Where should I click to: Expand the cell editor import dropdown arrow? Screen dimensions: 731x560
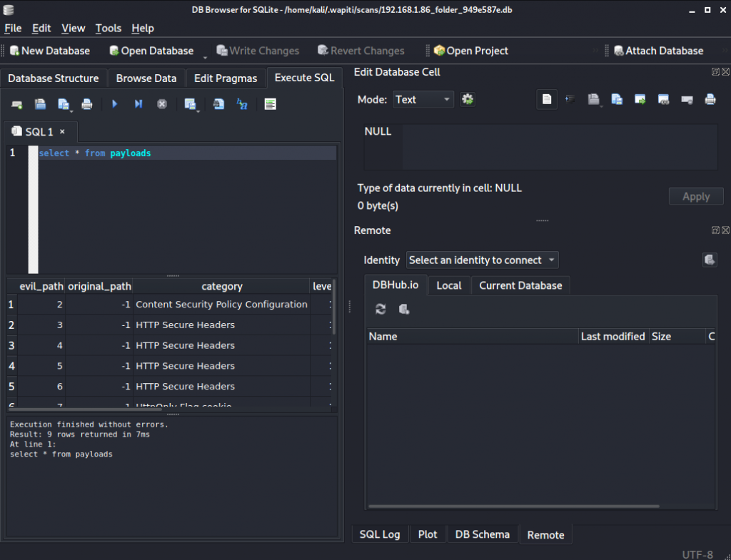601,107
